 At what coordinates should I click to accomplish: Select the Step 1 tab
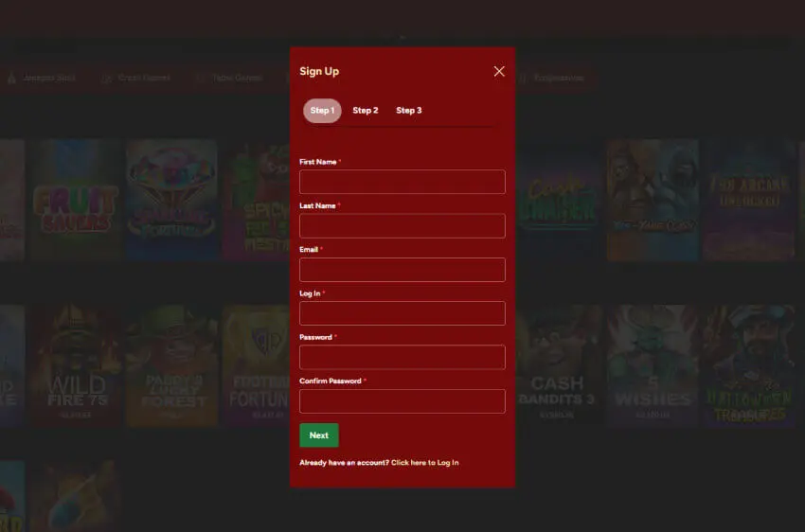(322, 111)
